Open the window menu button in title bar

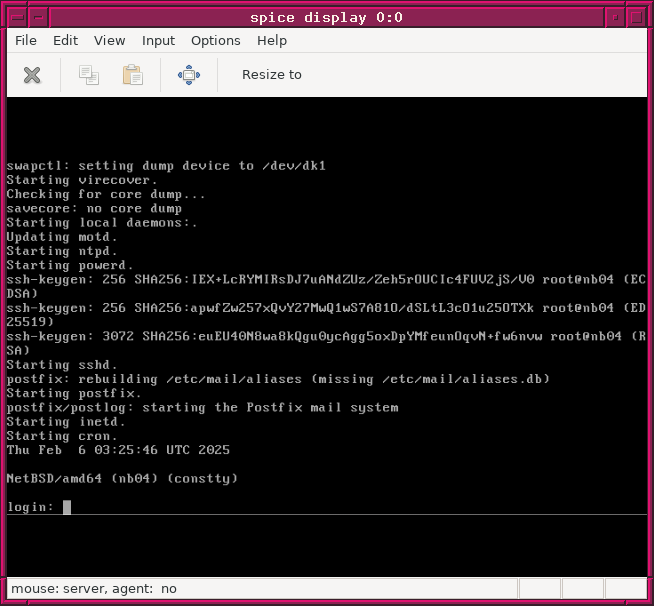click(x=14, y=17)
